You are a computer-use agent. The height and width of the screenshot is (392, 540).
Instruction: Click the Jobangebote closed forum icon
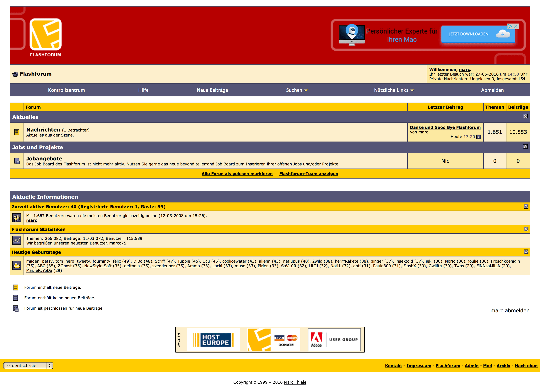[17, 161]
